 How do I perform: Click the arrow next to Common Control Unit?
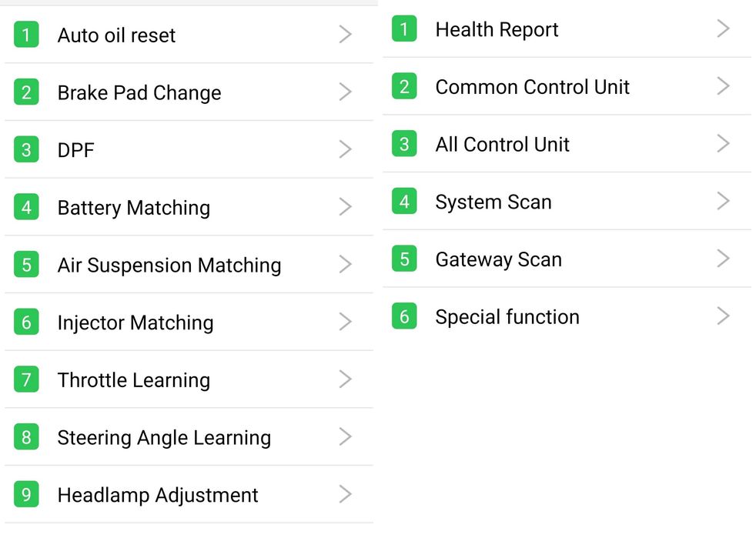(x=723, y=86)
